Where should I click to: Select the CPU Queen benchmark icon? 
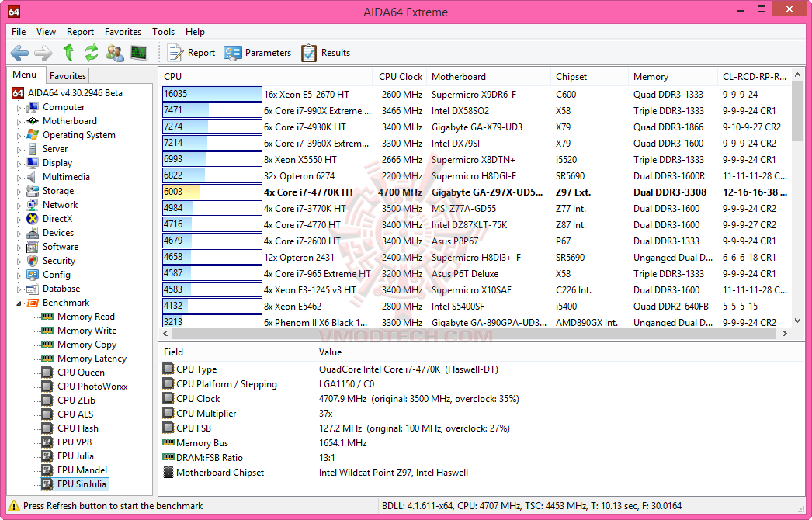point(47,372)
